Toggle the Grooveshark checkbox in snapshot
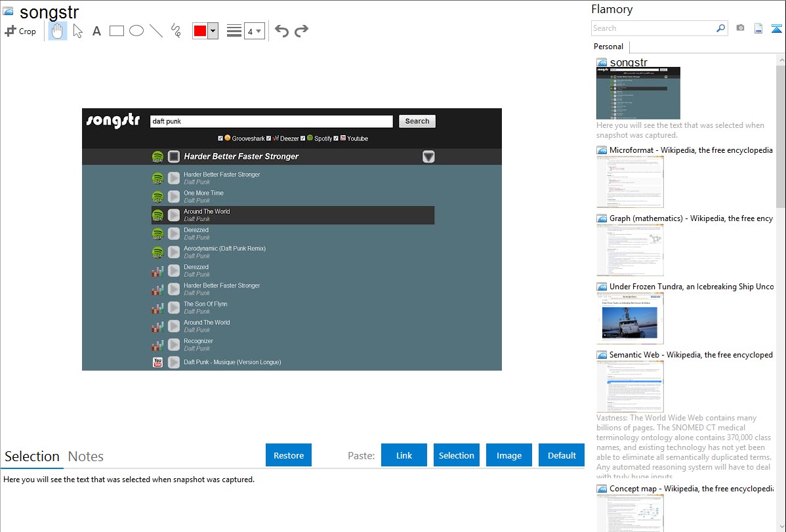The width and height of the screenshot is (786, 532). tap(220, 138)
